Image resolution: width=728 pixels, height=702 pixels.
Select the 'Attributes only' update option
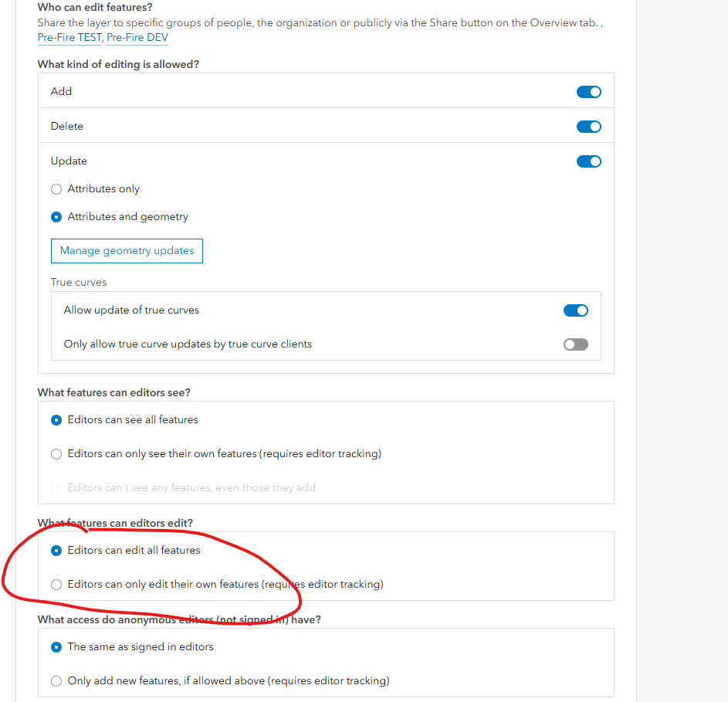(56, 188)
